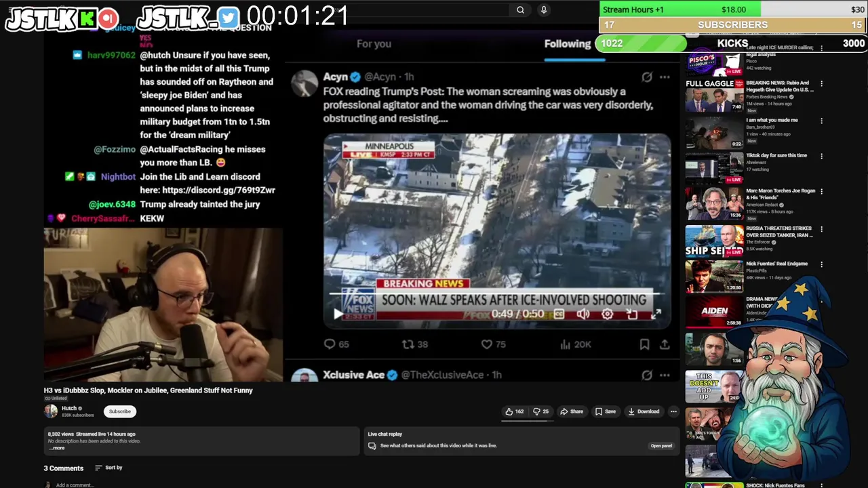Screen dimensions: 868x488
Task: Open options for Rubio and Hegseth video
Action: (x=821, y=84)
